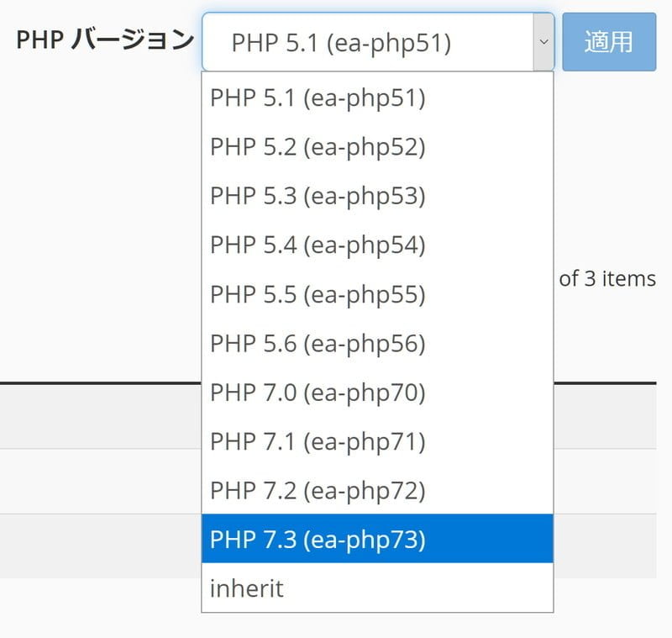672x638 pixels.
Task: Click the second shaded table row on left
Action: pyautogui.click(x=100, y=546)
